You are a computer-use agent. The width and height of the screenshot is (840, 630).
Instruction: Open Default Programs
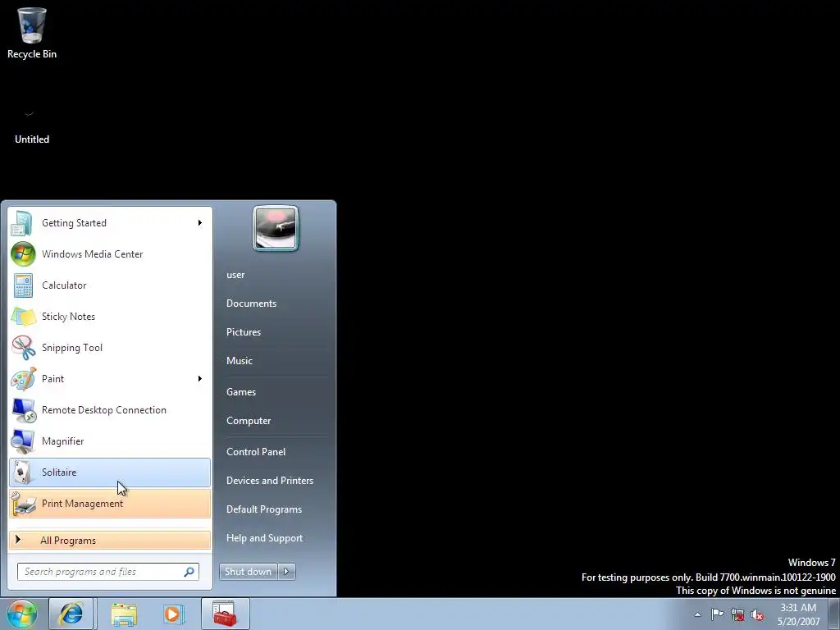264,509
